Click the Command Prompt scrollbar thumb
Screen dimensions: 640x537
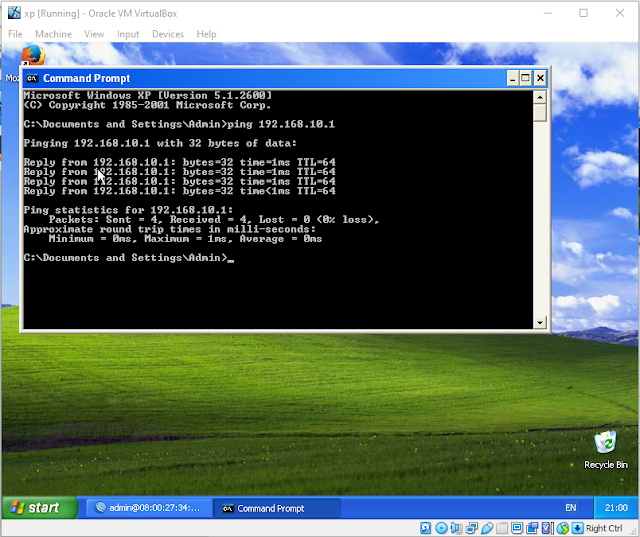click(540, 112)
